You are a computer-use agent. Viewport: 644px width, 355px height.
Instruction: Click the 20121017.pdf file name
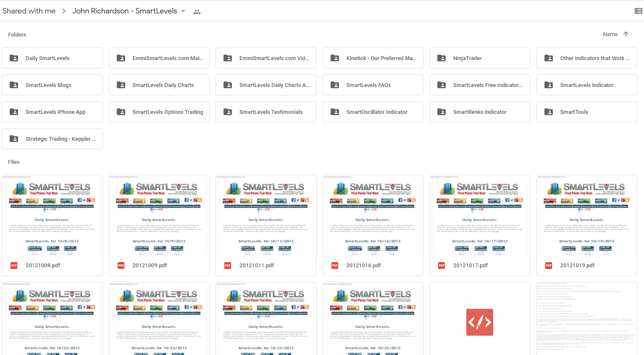click(x=471, y=266)
